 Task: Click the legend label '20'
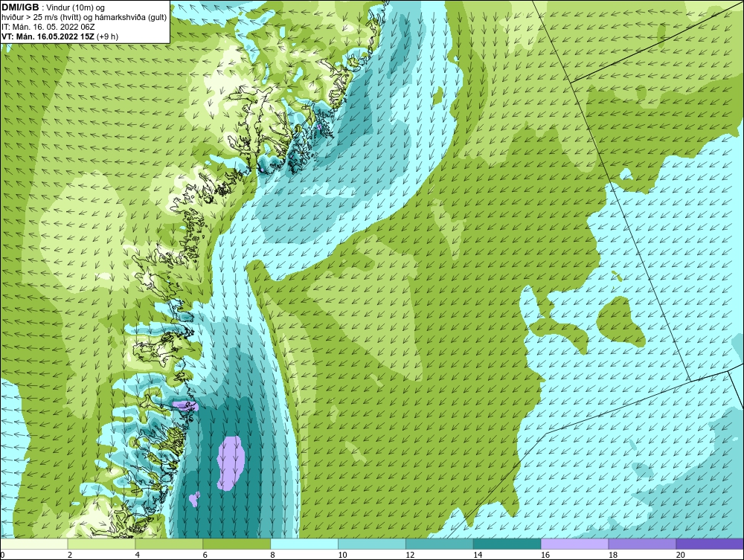pyautogui.click(x=681, y=555)
